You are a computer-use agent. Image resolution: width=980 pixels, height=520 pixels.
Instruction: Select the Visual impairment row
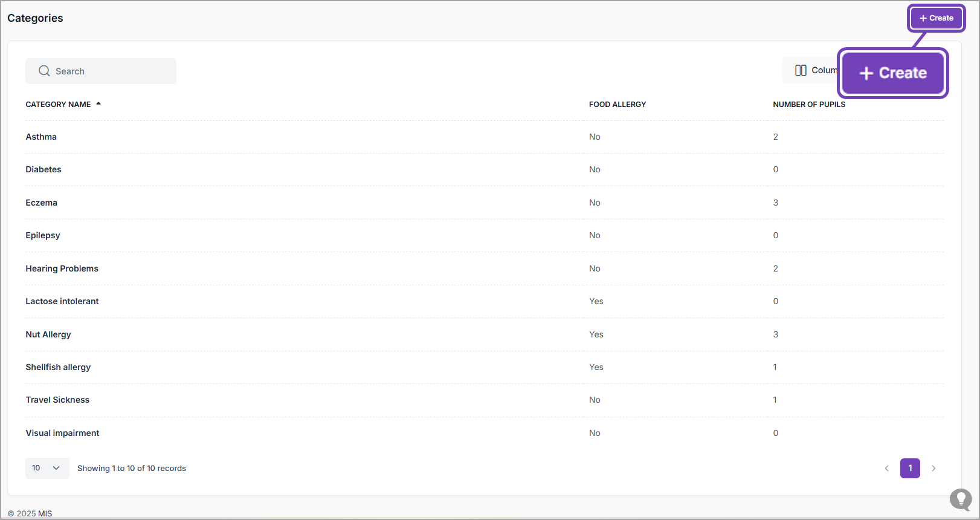(x=62, y=433)
